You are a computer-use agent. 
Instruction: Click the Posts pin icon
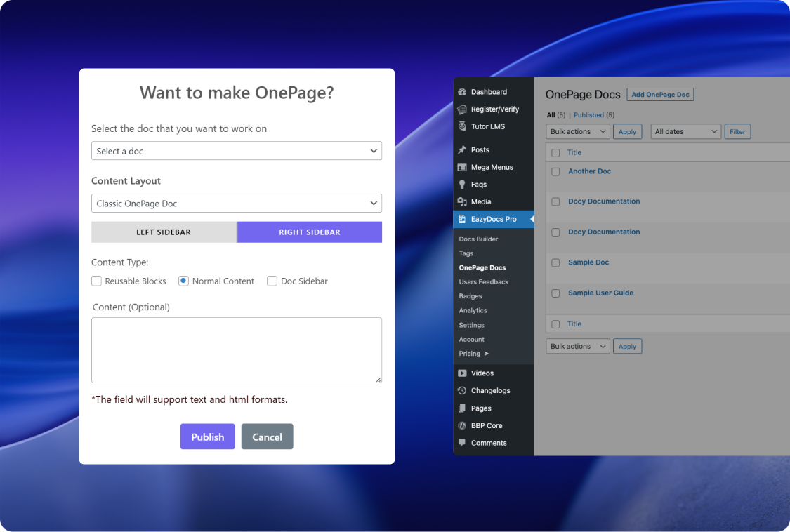pyautogui.click(x=462, y=150)
